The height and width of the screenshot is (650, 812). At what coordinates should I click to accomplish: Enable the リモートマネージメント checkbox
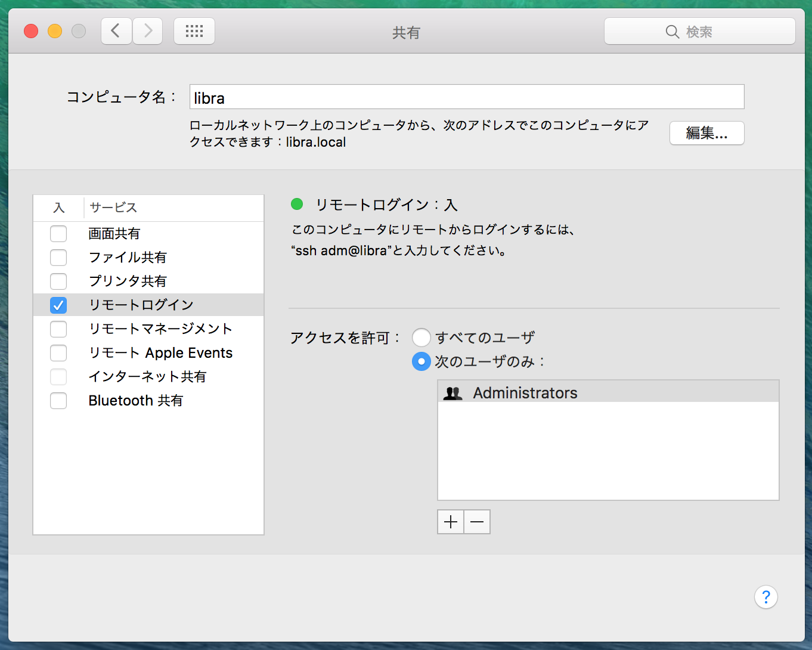[x=58, y=329]
